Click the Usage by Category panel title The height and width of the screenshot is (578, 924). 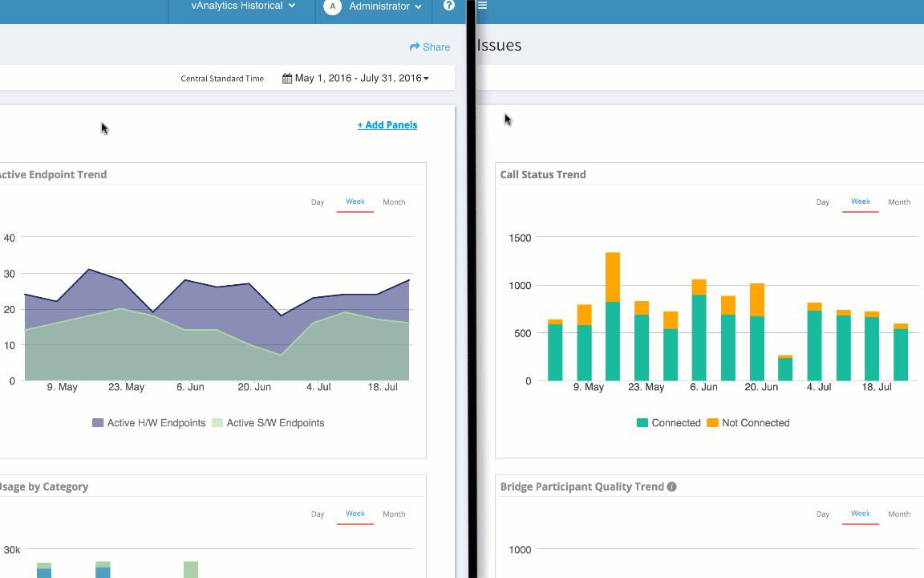coord(44,486)
